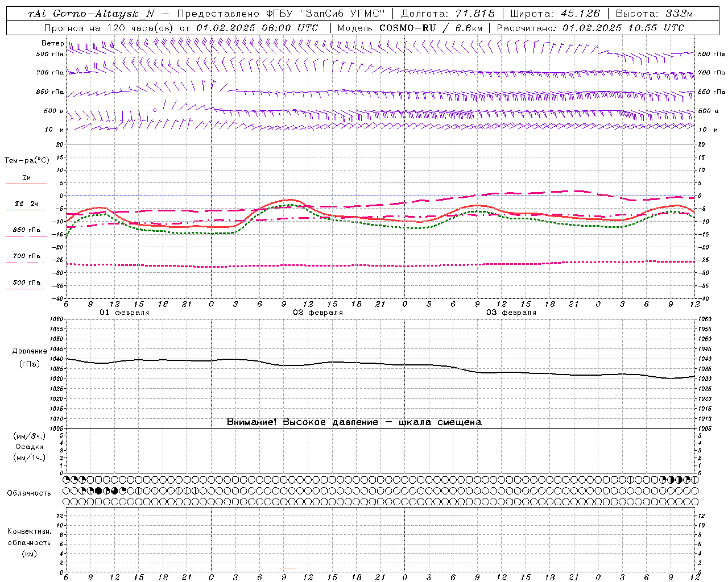Click the date label 01 февраля
This screenshot has width=728, height=582.
[124, 313]
